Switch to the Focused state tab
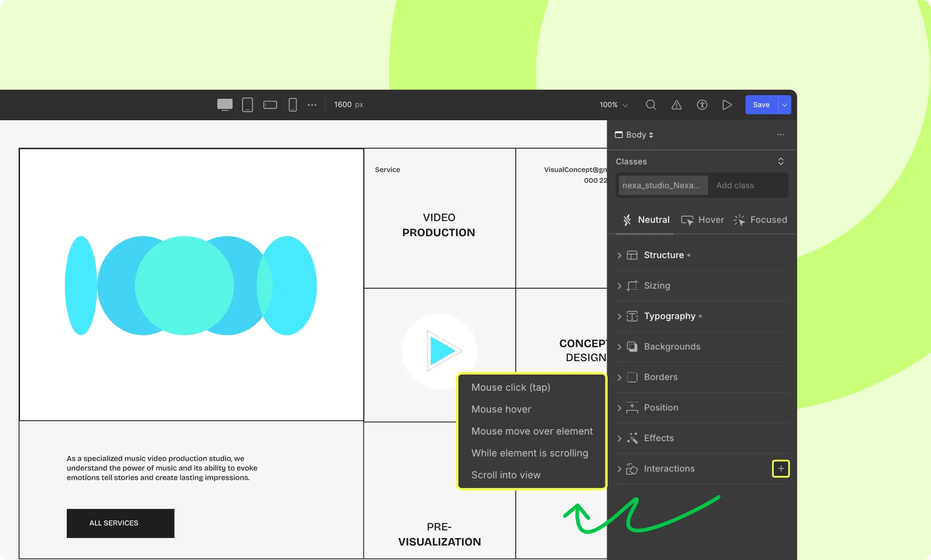This screenshot has width=931, height=560. click(x=760, y=220)
